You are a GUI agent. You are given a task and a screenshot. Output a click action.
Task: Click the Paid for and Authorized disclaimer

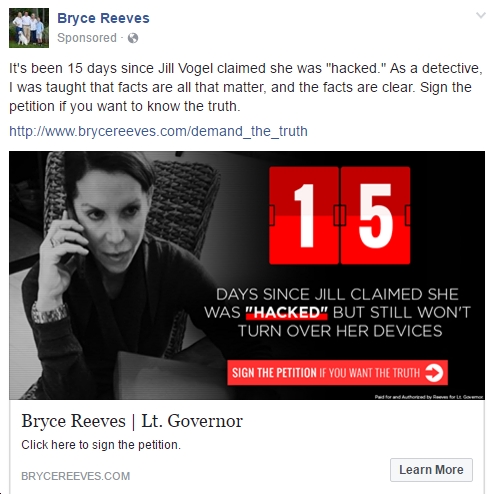click(x=429, y=397)
